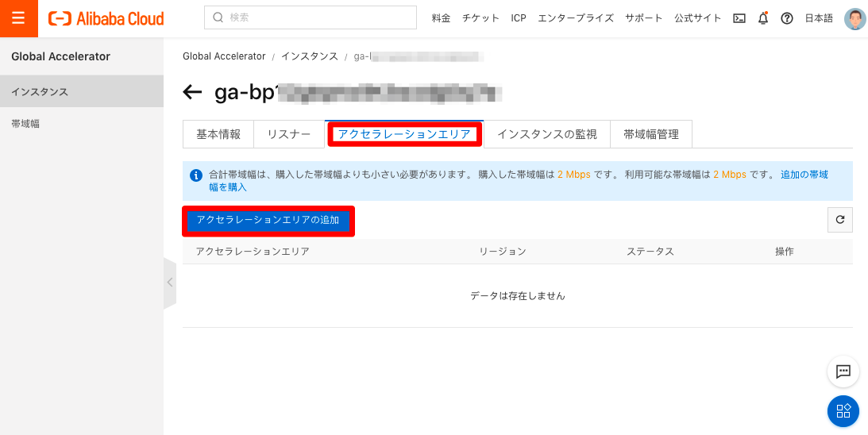Image resolution: width=868 pixels, height=435 pixels.
Task: Open the blue quick-access grid button
Action: pos(843,410)
